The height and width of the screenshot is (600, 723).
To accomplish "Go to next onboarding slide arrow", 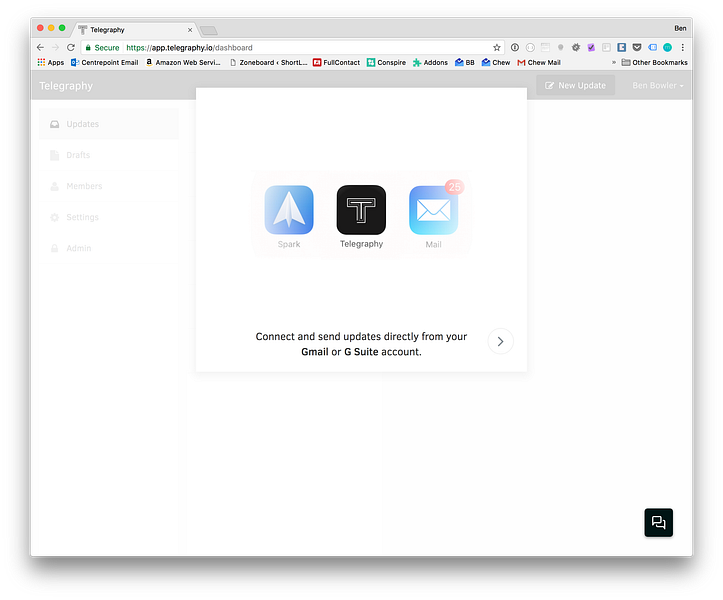I will 500,341.
